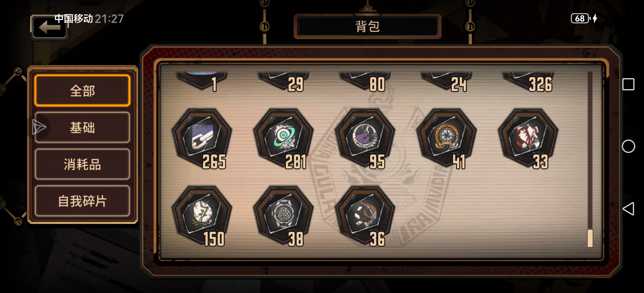This screenshot has width=644, height=293.
Task: Switch to the 基础 category tab
Action: (x=82, y=127)
